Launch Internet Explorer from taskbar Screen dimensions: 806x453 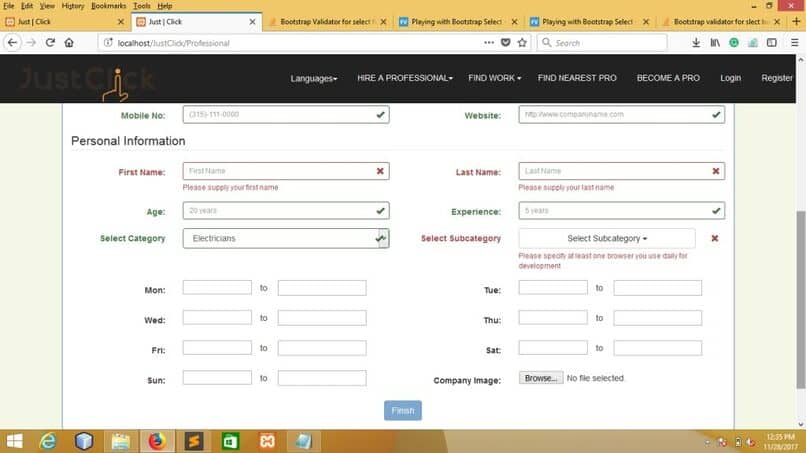coord(48,441)
